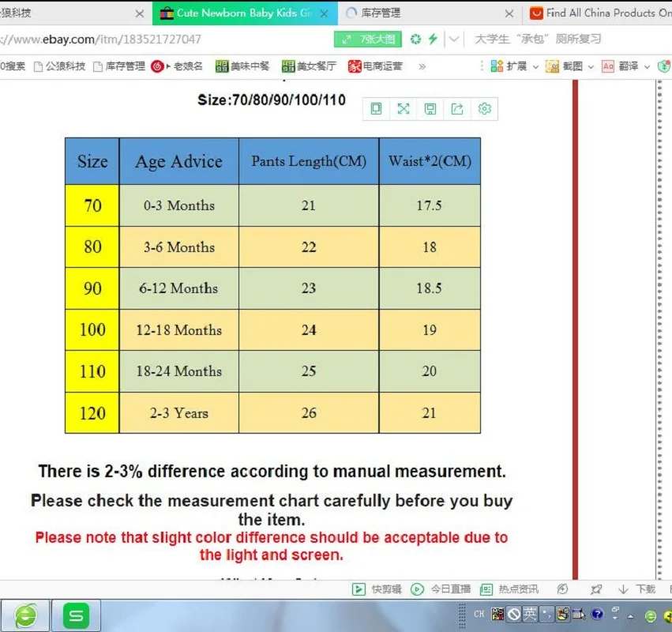Click the 2-3 Years age cell
Viewport: 672px width, 632px height.
click(178, 413)
